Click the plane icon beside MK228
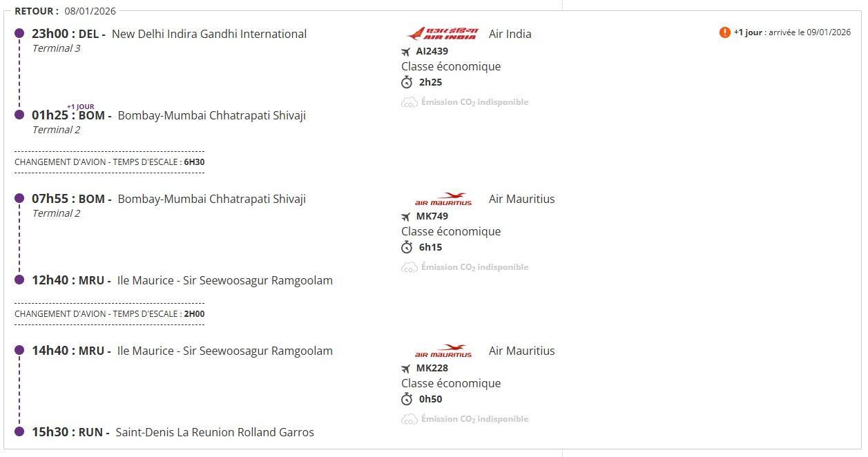Viewport: 868px width, 457px height. [x=406, y=369]
